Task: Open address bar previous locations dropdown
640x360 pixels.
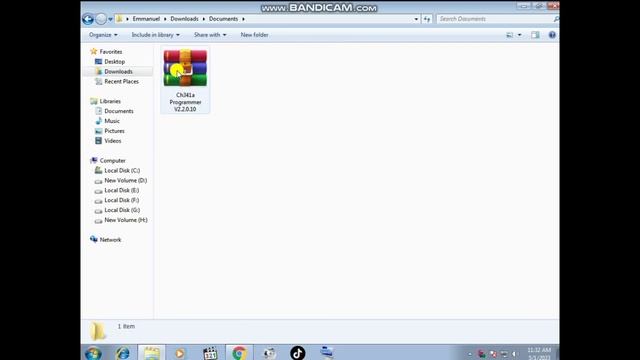Action: coord(416,19)
